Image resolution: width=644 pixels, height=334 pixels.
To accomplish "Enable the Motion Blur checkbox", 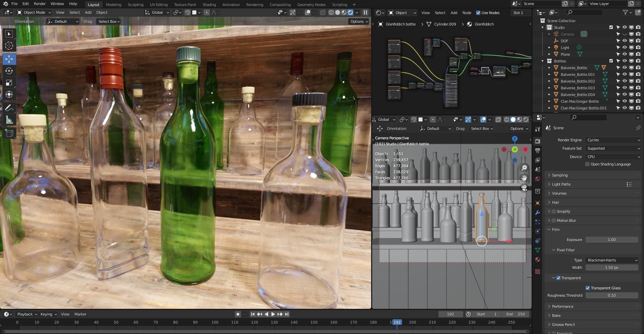I will point(554,221).
